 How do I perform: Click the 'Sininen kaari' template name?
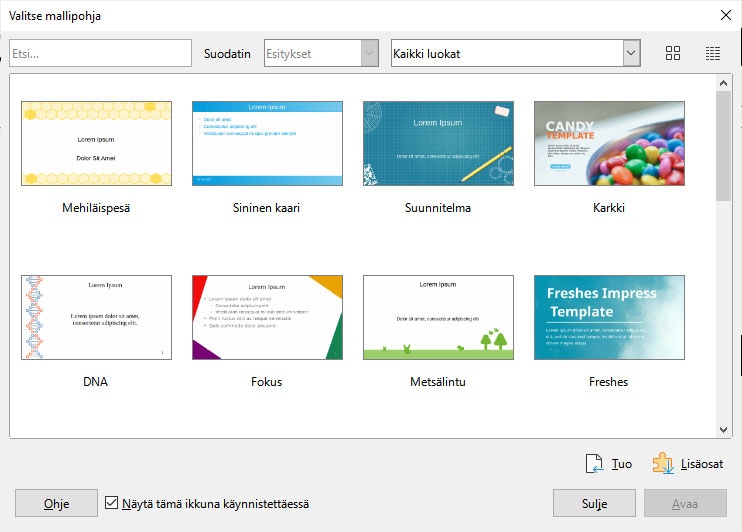(x=266, y=208)
